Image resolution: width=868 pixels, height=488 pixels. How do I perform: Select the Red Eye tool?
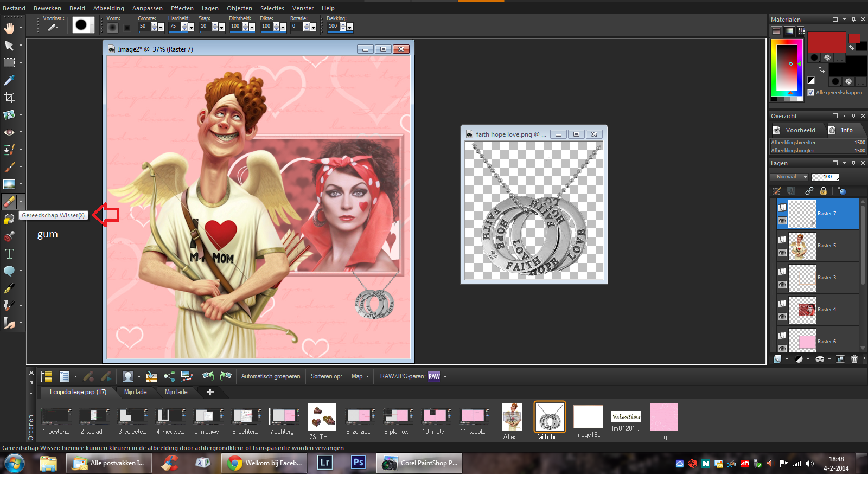[9, 132]
